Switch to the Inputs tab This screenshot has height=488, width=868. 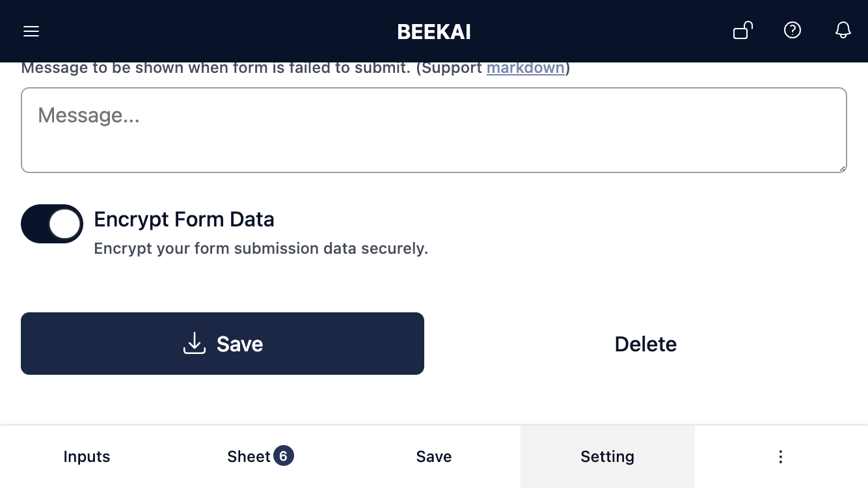pos(87,457)
